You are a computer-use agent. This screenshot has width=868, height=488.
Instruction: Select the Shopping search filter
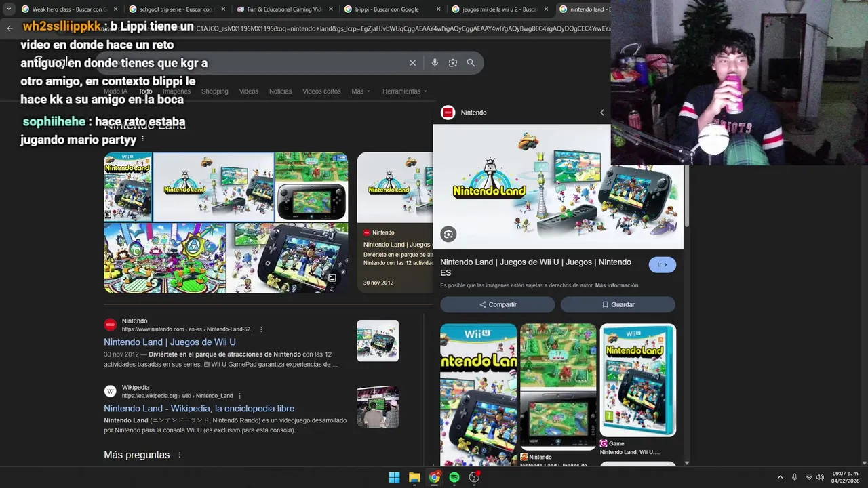coord(215,91)
